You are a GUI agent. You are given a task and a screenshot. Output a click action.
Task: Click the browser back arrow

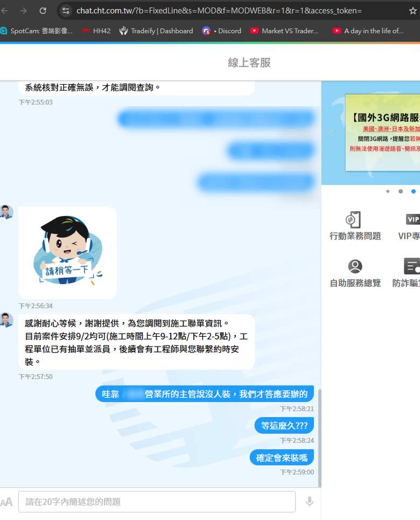pyautogui.click(x=4, y=11)
